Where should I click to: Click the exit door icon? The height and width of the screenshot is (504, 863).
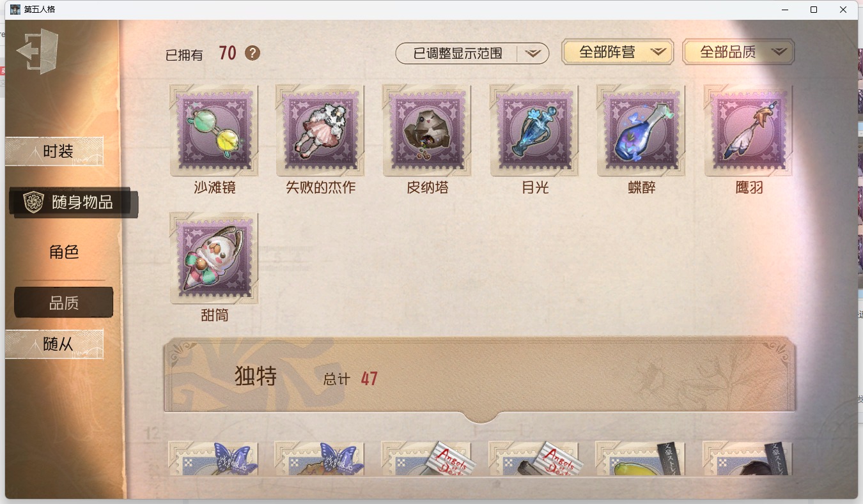click(x=38, y=51)
